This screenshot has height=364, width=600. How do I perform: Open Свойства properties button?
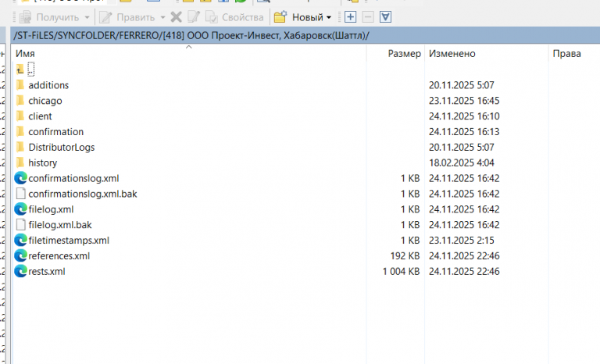coord(234,17)
